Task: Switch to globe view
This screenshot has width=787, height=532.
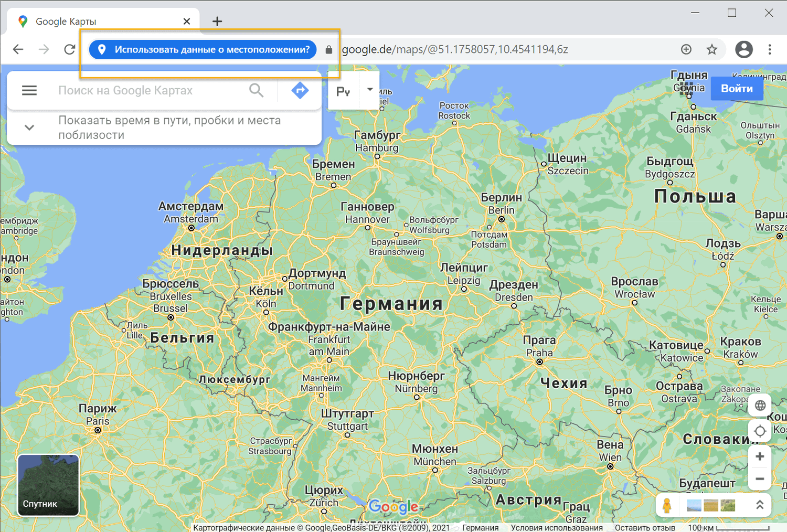Action: pyautogui.click(x=760, y=406)
